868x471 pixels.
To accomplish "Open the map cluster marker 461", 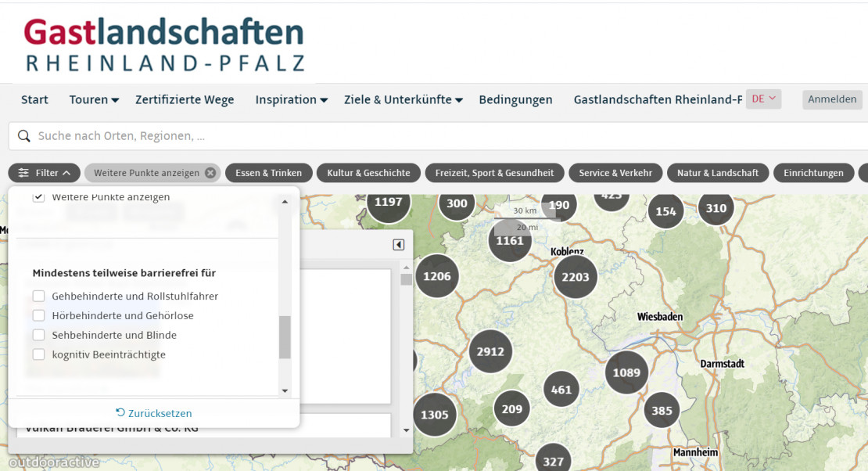I will (x=561, y=390).
